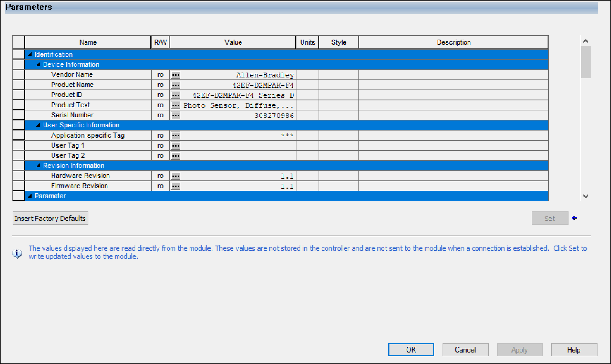
Task: Collapse the Parameter group
Action: (30, 196)
